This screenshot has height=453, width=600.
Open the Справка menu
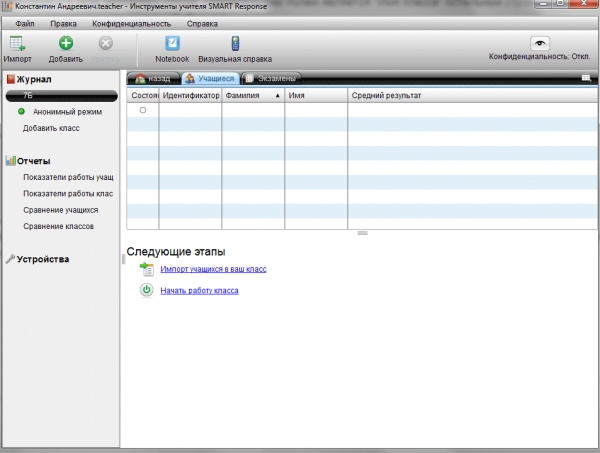(202, 24)
